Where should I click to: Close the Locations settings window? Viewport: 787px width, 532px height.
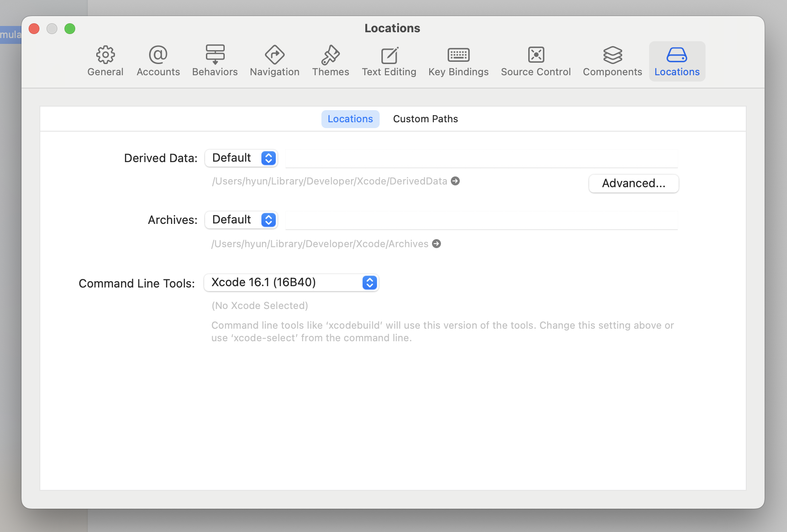(34, 29)
